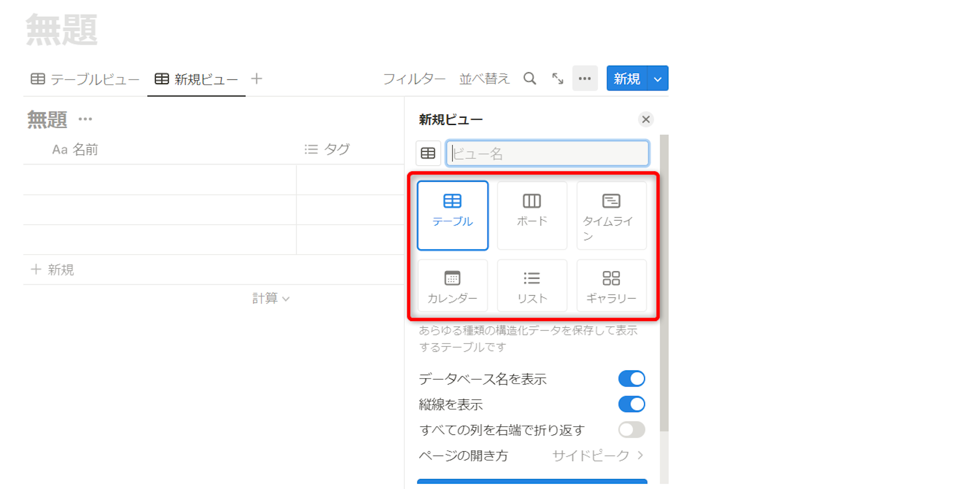Select the テーブル (Table) view layout
The height and width of the screenshot is (489, 980).
coord(452,215)
